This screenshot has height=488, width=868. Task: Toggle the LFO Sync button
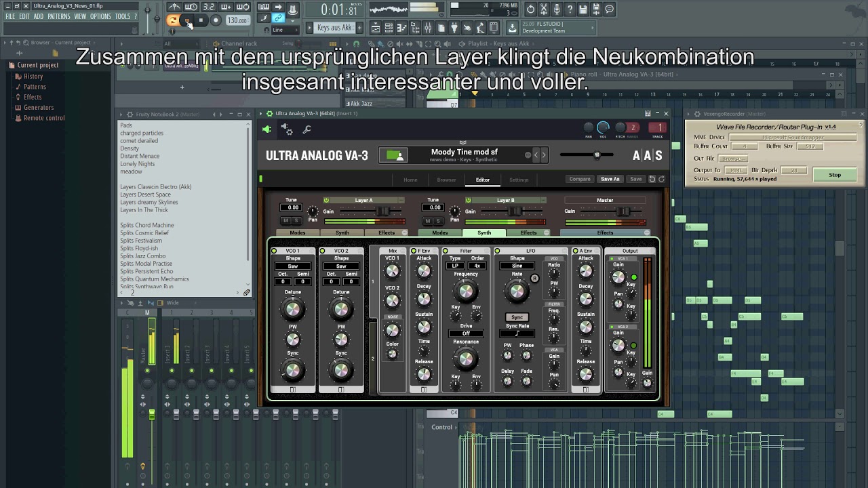[517, 317]
